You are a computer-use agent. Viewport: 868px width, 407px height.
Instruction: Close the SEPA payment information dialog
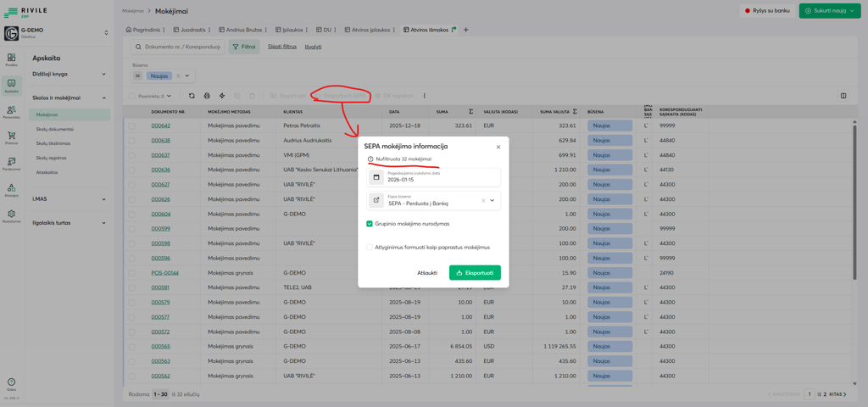coord(498,147)
